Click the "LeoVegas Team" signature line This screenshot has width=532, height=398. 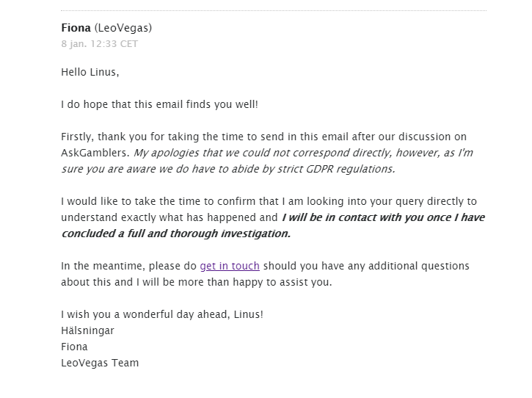[x=100, y=363]
